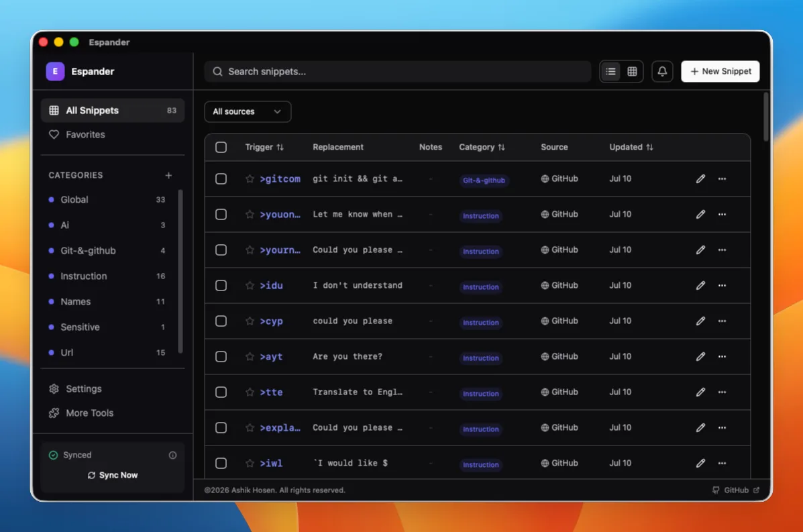Screen dimensions: 803x532
Task: Open the GitHub link in footer
Action: (736, 490)
